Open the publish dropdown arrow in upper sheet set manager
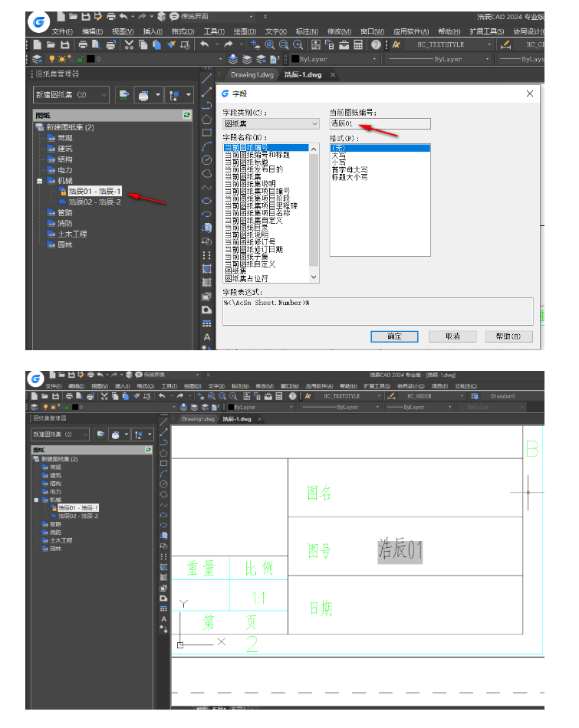The height and width of the screenshot is (728, 579). (158, 95)
